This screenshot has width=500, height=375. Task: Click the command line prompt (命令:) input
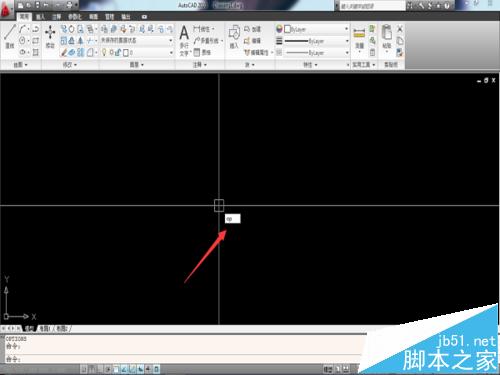(x=183, y=359)
